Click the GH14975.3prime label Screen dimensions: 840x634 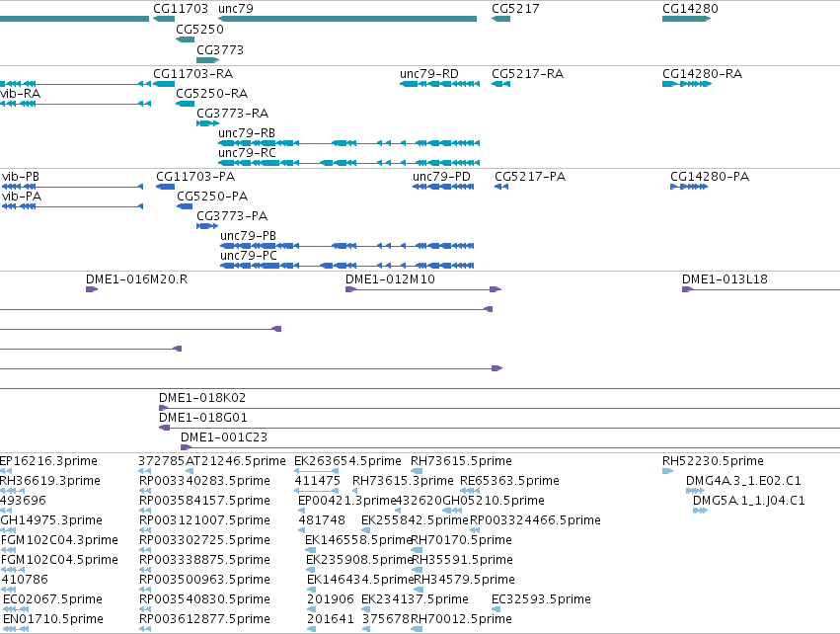point(51,520)
